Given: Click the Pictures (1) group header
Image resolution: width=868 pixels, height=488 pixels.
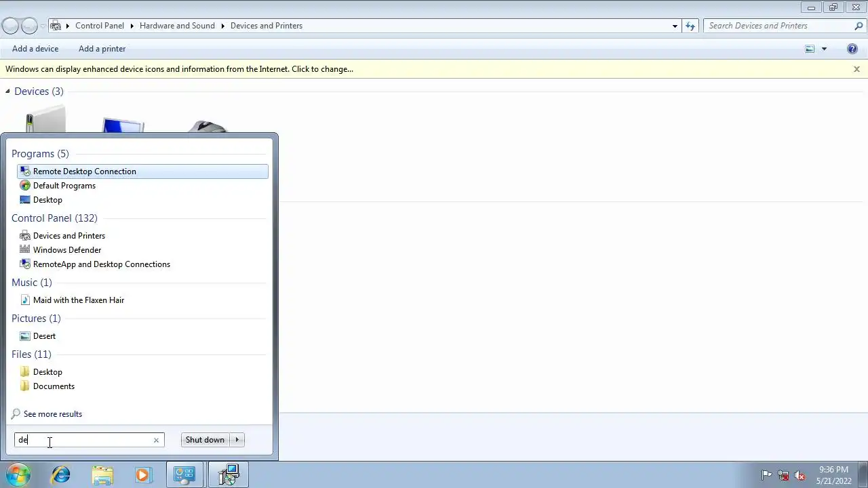Looking at the screenshot, I should (36, 319).
